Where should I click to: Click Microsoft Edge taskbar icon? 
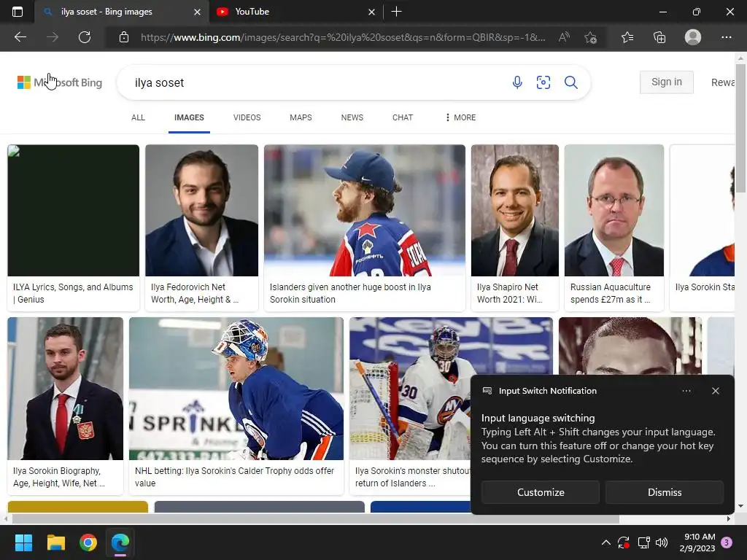(120, 542)
